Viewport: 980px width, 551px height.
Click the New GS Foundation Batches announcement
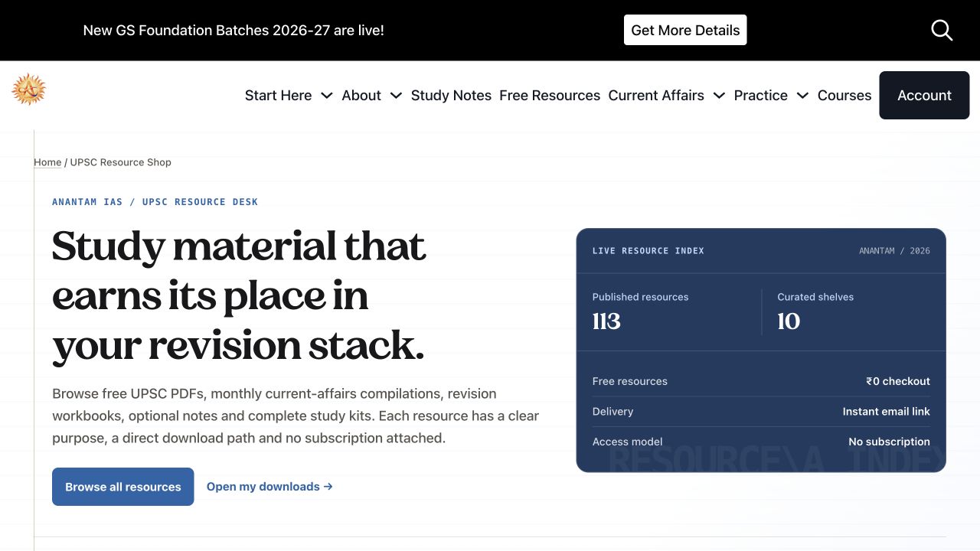tap(234, 30)
